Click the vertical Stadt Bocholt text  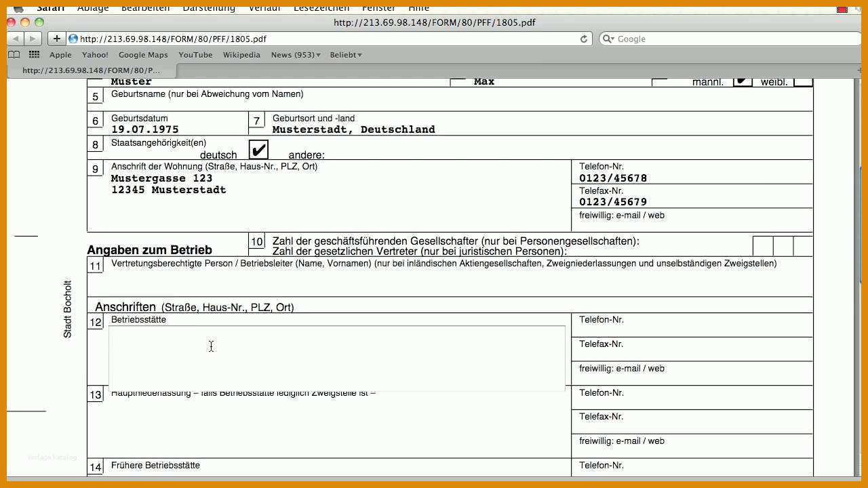point(67,309)
